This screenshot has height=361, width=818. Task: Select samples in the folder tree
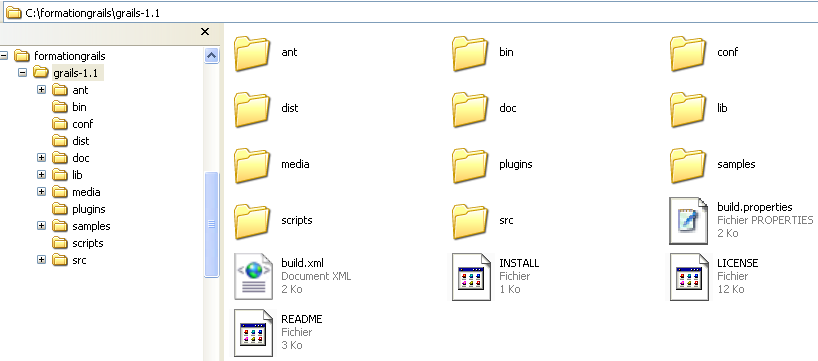[91, 226]
